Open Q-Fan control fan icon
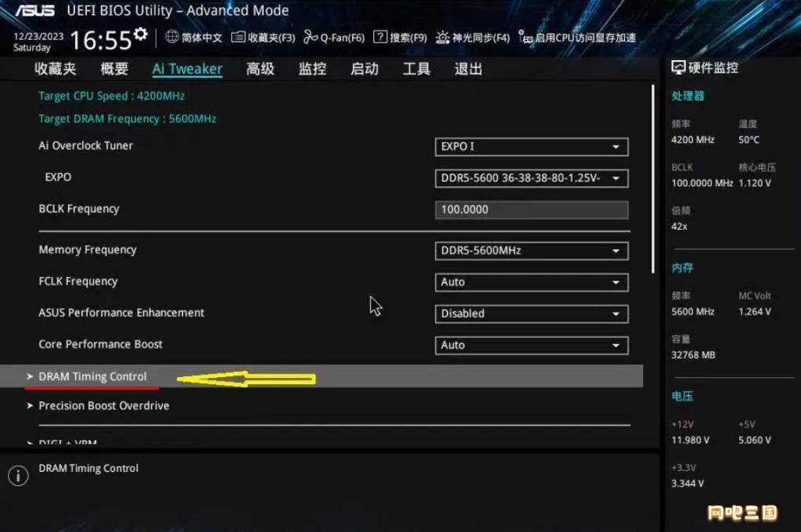The width and height of the screenshot is (801, 532). click(x=310, y=37)
